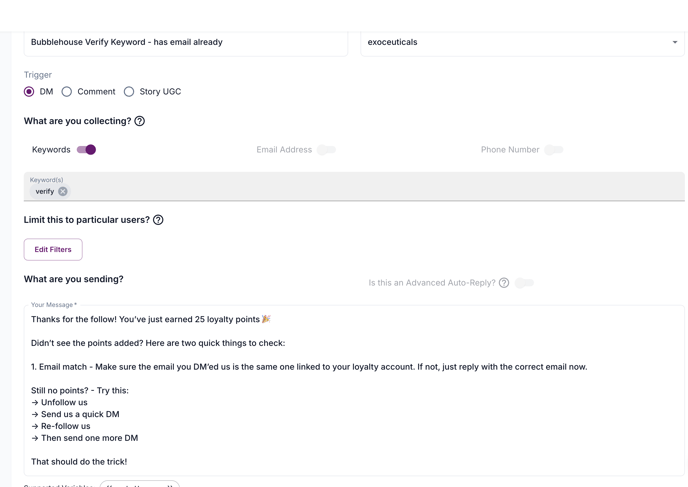Enable the Phone Number toggle

pos(554,150)
